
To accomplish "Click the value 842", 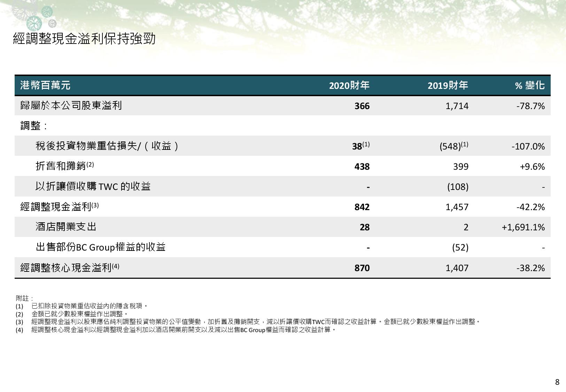I will 362,207.
